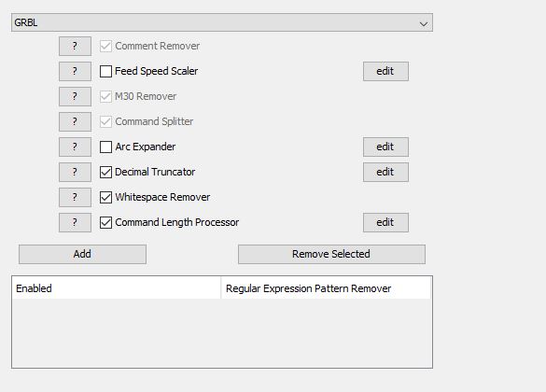Show help for Decimal Truncator

75,172
